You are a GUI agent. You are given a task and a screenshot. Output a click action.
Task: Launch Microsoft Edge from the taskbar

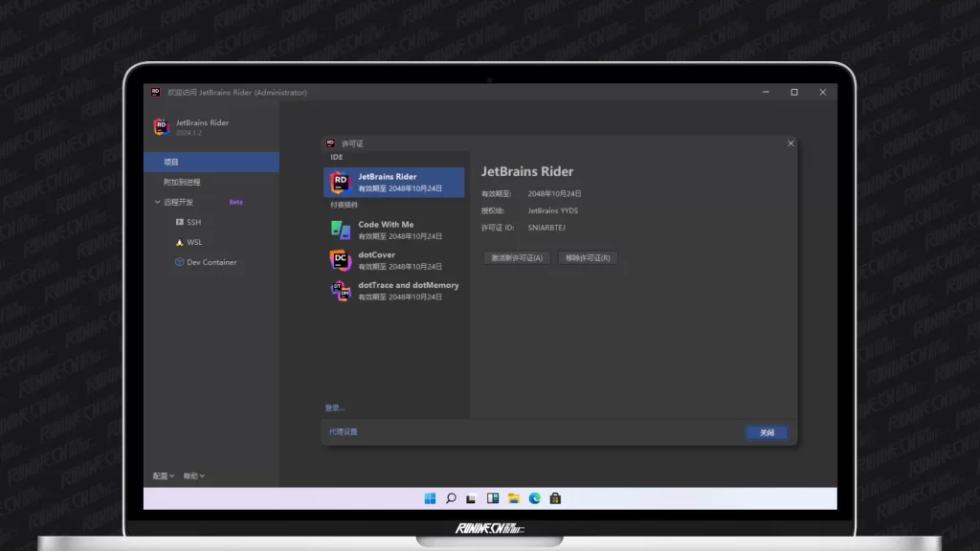(x=535, y=498)
